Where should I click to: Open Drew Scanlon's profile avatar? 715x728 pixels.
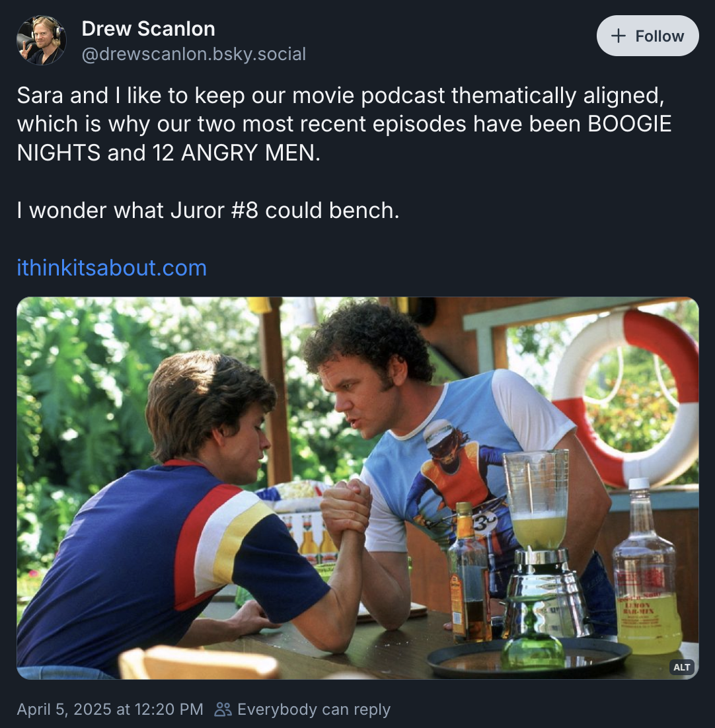coord(42,40)
